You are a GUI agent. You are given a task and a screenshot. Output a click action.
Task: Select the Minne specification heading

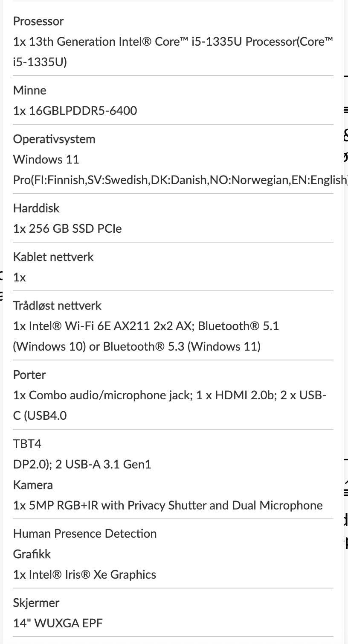[x=30, y=91]
